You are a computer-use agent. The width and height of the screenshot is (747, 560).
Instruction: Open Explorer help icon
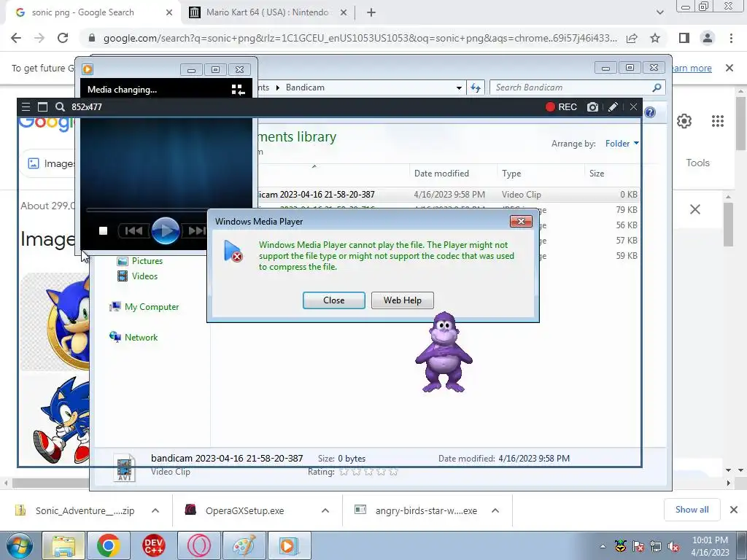[x=650, y=113]
